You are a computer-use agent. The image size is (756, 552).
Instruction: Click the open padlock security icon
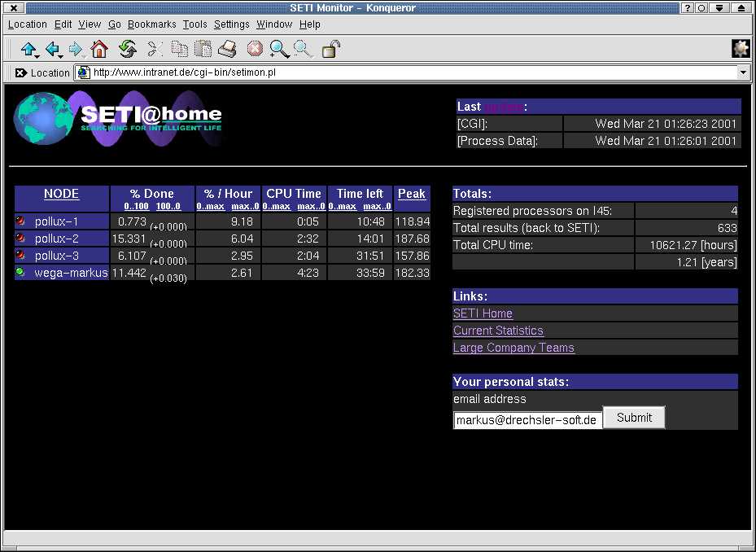[x=331, y=49]
